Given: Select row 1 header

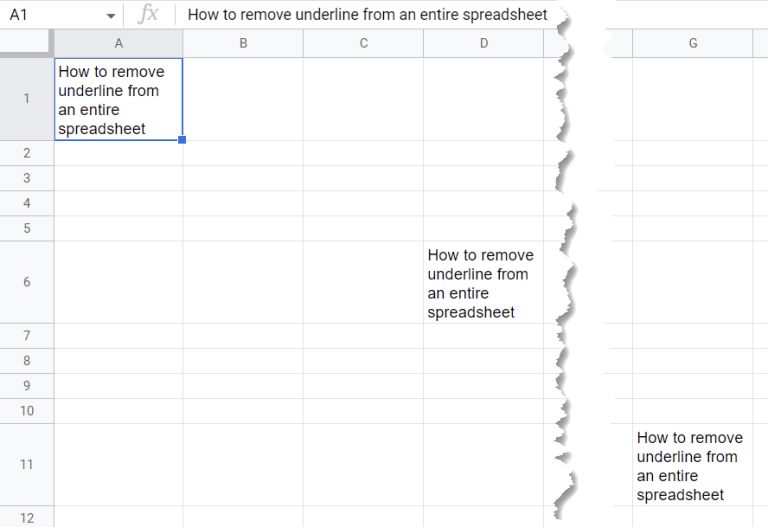Looking at the screenshot, I should pos(26,99).
